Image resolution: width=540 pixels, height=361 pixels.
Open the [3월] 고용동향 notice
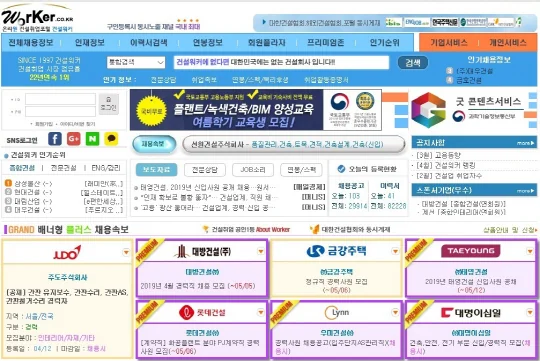[x=438, y=155]
